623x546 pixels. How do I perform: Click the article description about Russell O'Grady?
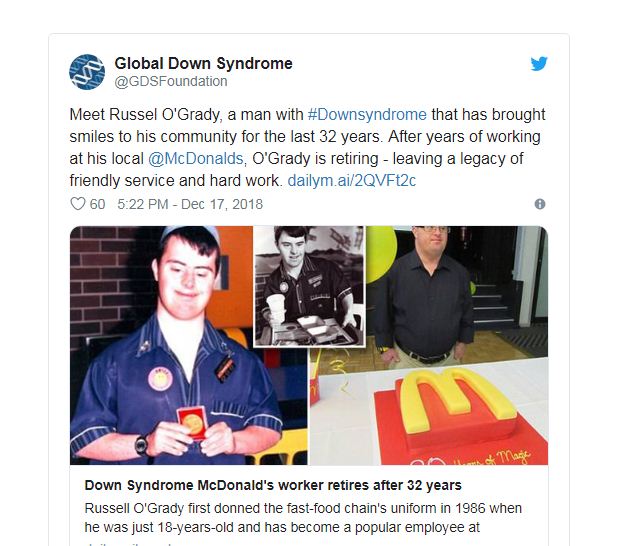[x=303, y=518]
